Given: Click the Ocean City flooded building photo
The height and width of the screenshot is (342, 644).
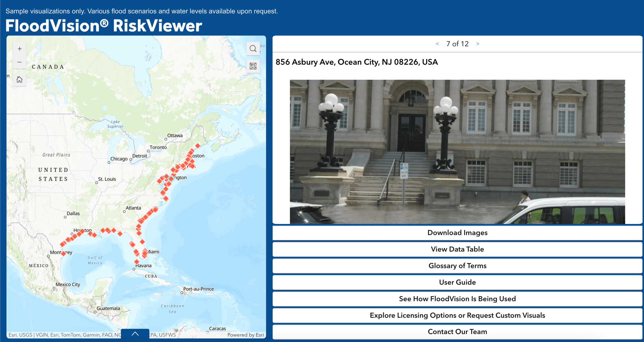Looking at the screenshot, I should (x=457, y=152).
